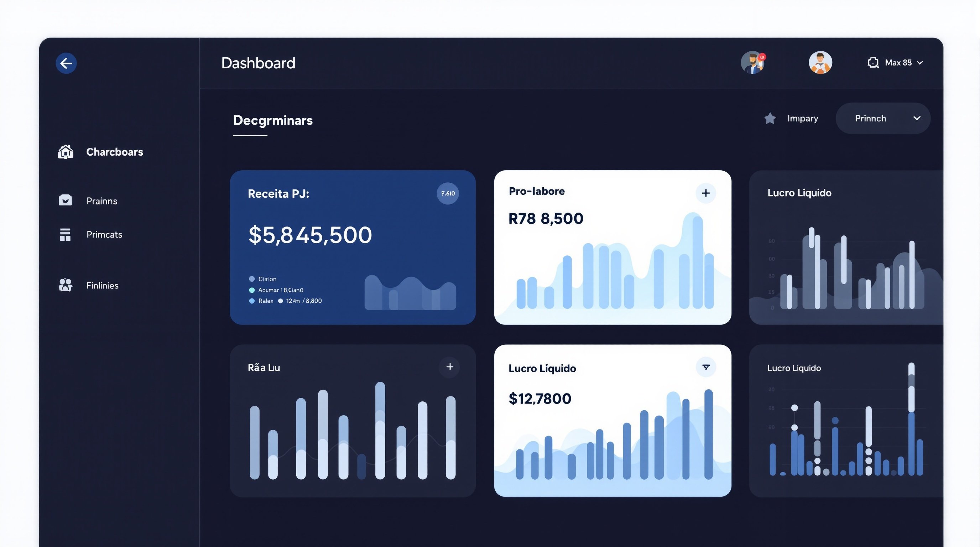Click the 7.610 badge on Receita PJ card
Screen dimensions: 980x547
point(448,193)
